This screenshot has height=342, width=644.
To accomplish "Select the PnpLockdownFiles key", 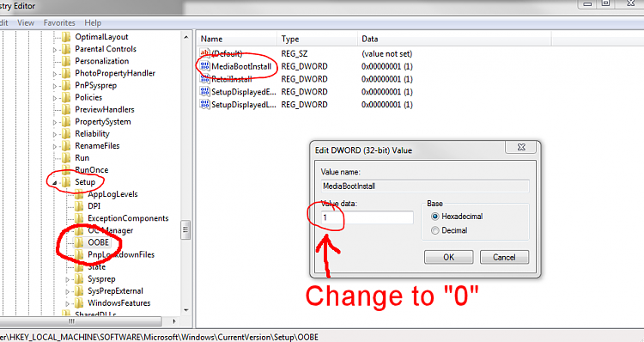I will point(121,255).
